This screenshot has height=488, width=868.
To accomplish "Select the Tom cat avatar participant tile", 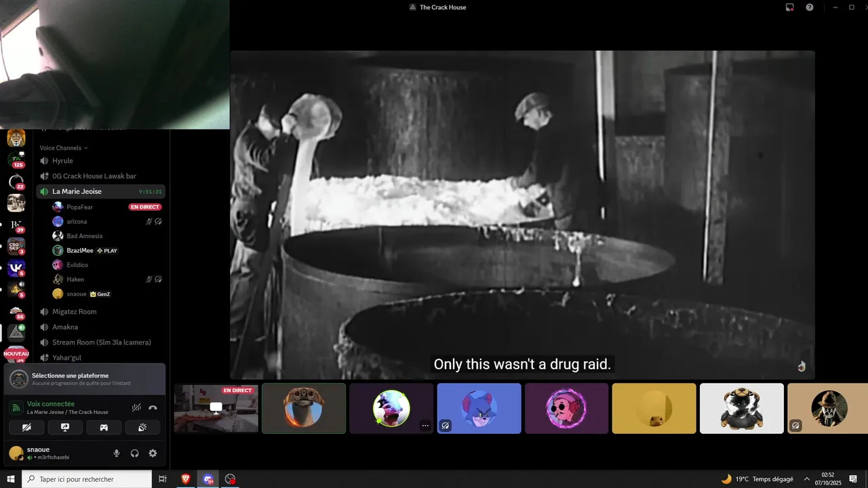I will [x=479, y=408].
